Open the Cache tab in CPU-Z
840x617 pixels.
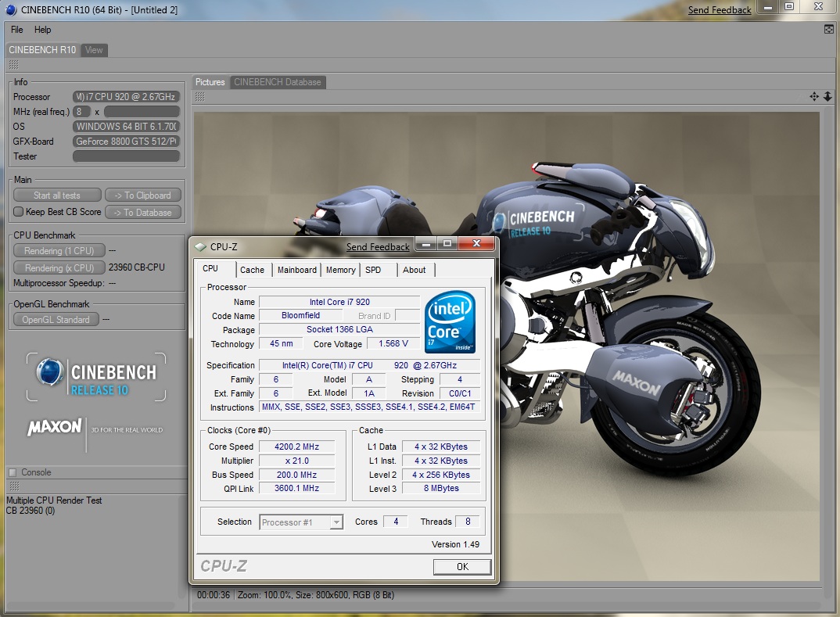[x=252, y=270]
